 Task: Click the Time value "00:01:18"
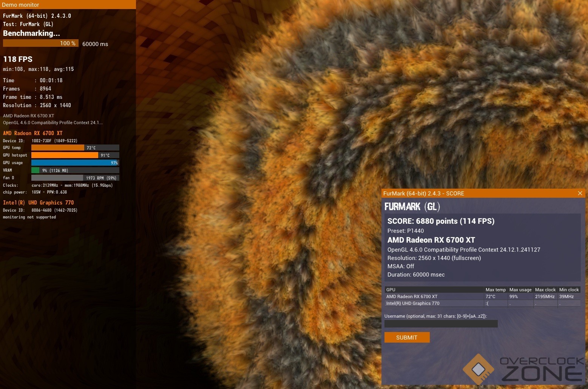(51, 80)
